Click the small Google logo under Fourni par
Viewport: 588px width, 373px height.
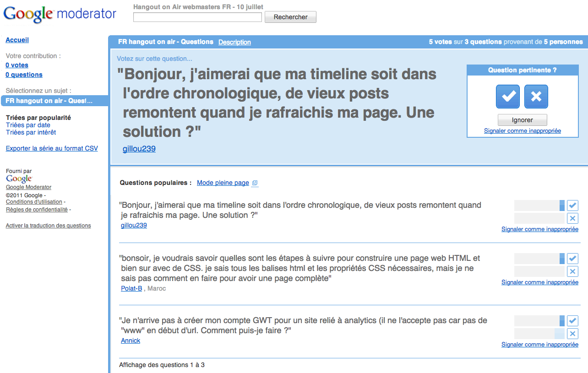tap(19, 178)
